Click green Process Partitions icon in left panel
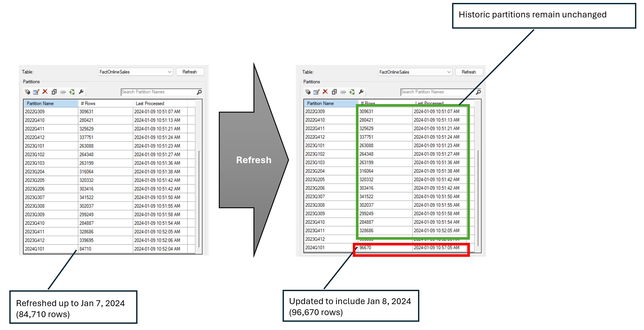This screenshot has height=330, width=644. pyautogui.click(x=72, y=92)
